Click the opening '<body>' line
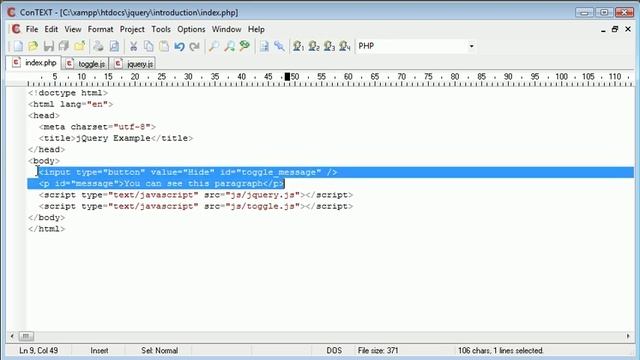Screen dimensions: 640x360 click(x=44, y=161)
